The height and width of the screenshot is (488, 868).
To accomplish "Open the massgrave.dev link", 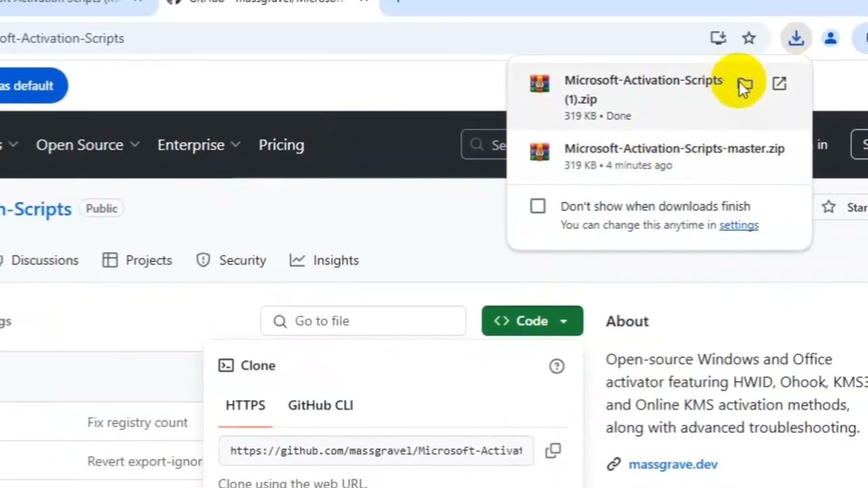I will click(673, 464).
